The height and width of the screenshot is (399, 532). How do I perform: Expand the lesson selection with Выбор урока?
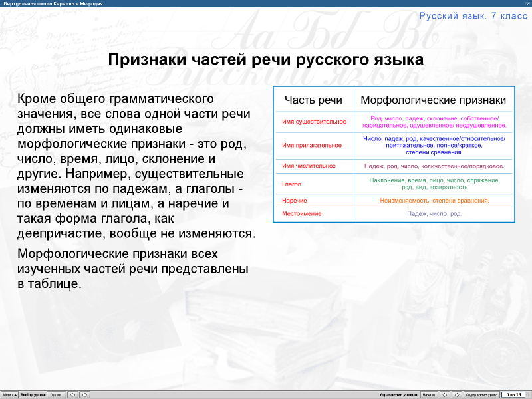click(32, 394)
